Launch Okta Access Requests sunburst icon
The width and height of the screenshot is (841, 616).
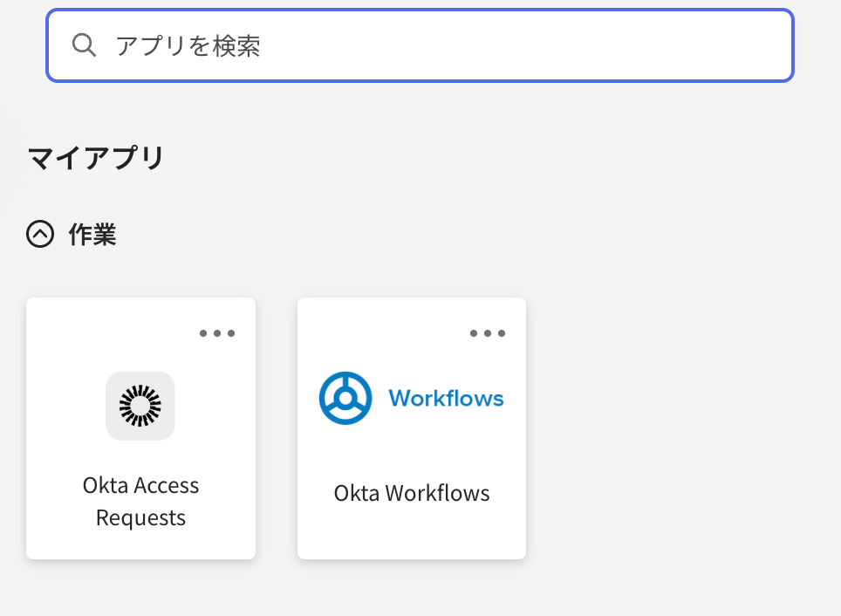coord(140,406)
